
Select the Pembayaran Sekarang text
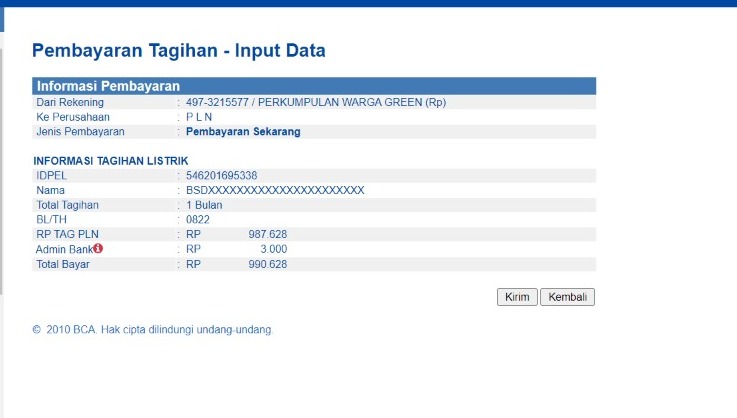point(243,131)
